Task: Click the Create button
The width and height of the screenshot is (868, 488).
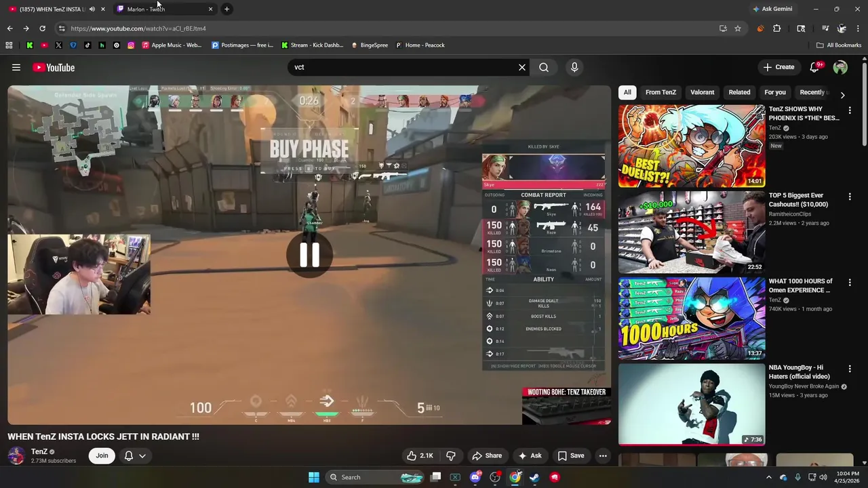Action: (778, 67)
